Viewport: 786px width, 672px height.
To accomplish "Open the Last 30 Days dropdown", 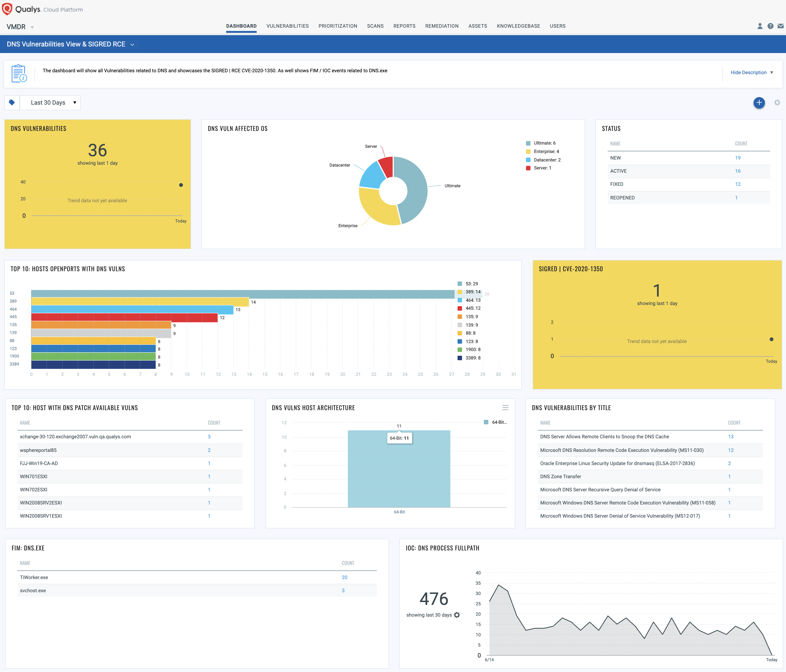I will tap(50, 103).
